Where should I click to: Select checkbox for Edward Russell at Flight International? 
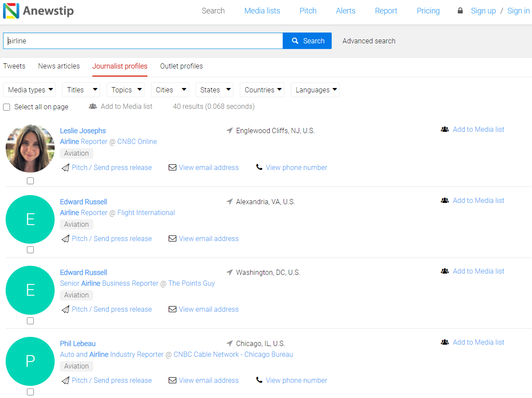click(30, 250)
